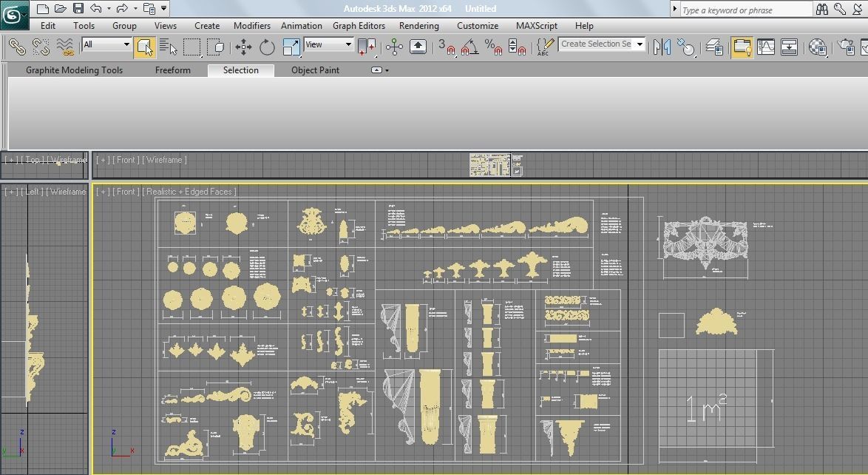Select the Select and Link tool
This screenshot has height=475, width=868.
click(x=17, y=47)
